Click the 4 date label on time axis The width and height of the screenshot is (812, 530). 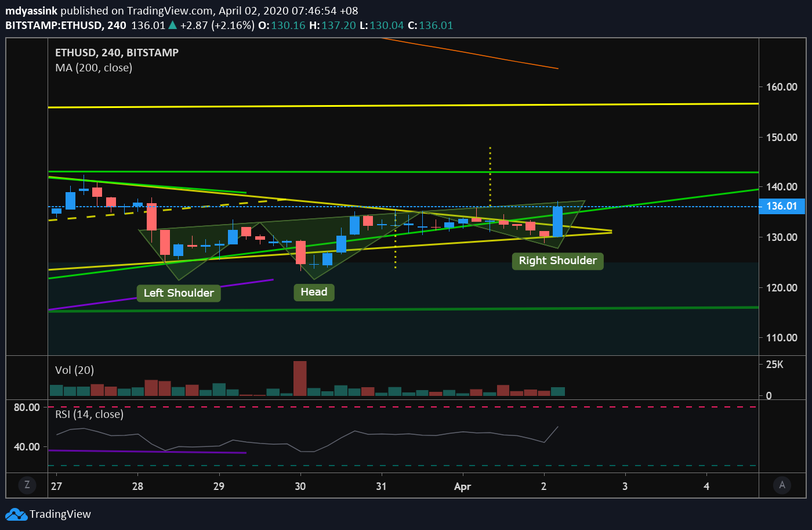coord(706,486)
